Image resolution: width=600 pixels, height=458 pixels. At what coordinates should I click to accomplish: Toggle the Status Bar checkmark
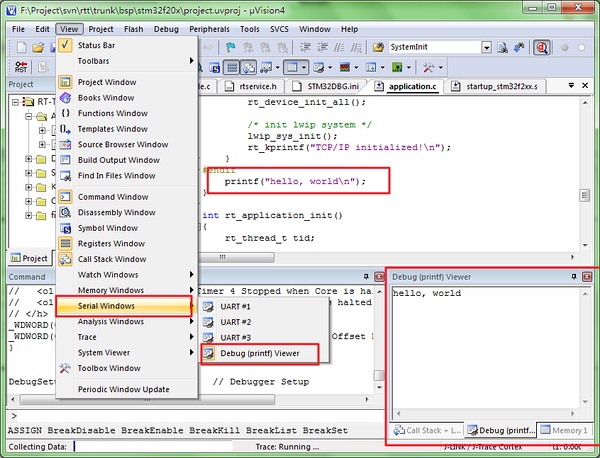[96, 46]
